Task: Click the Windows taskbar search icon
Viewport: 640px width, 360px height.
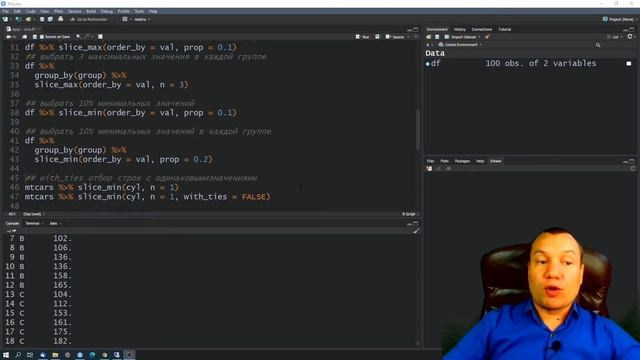Action: click(x=18, y=355)
